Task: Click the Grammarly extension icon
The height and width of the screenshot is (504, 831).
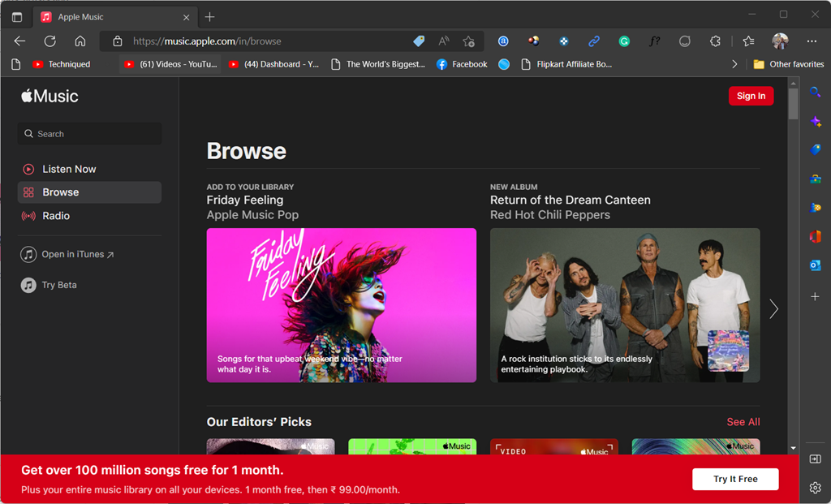Action: pos(624,41)
